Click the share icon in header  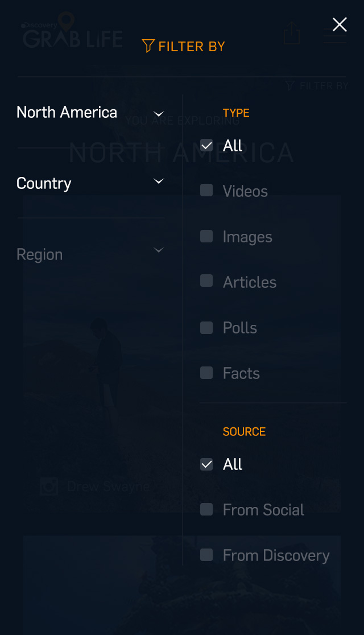point(292,33)
